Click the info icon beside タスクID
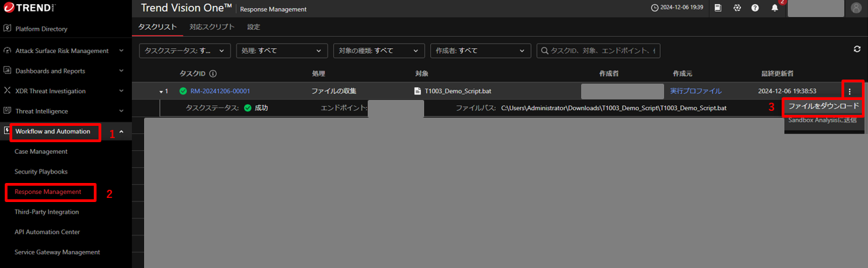Image resolution: width=868 pixels, height=268 pixels. [213, 73]
